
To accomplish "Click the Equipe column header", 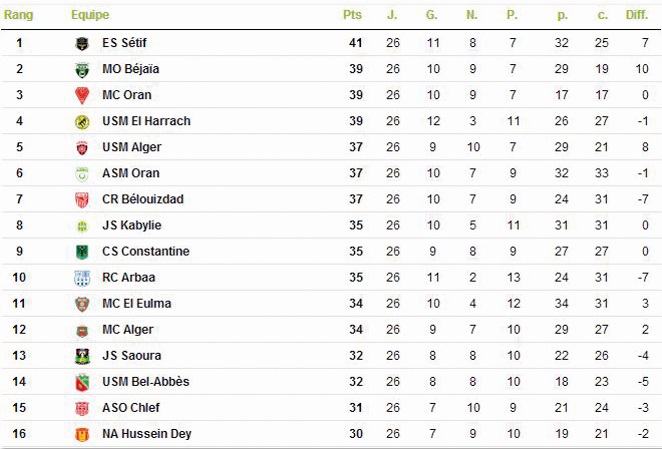I will pos(90,16).
